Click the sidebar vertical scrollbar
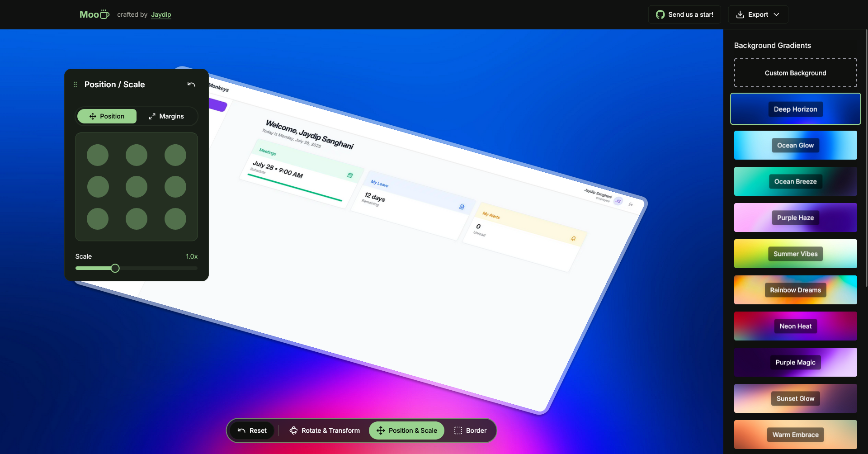 click(866, 158)
